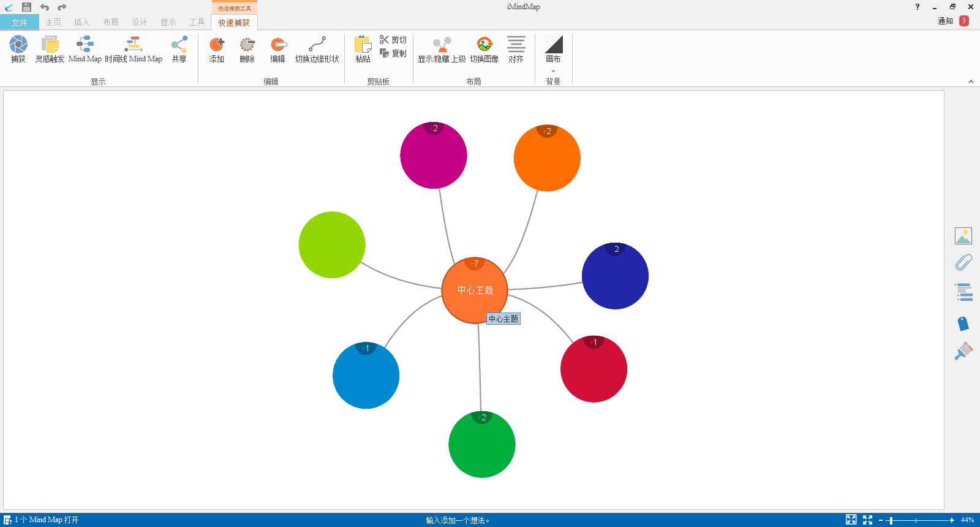Click the 添加 add idea icon
The width and height of the screenshot is (980, 527).
pyautogui.click(x=217, y=45)
